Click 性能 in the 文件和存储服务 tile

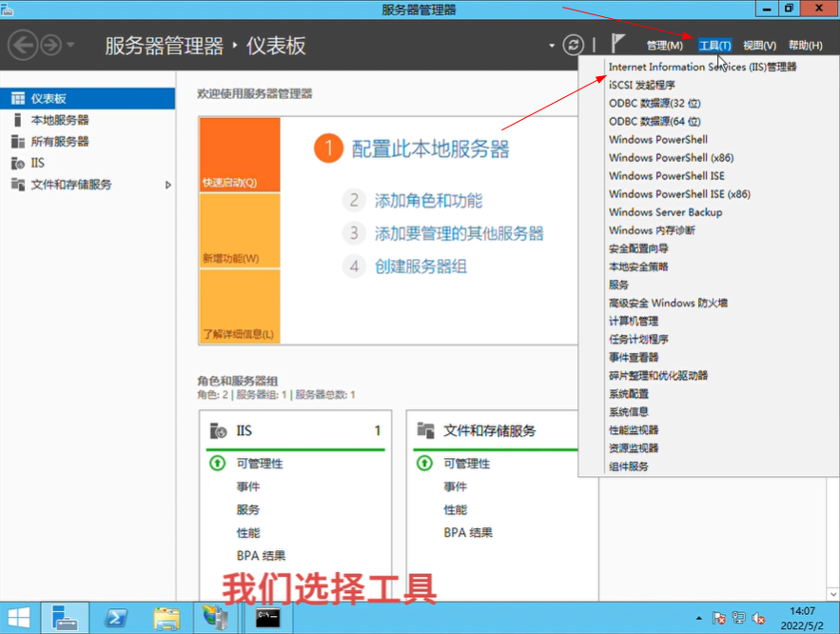(x=456, y=509)
